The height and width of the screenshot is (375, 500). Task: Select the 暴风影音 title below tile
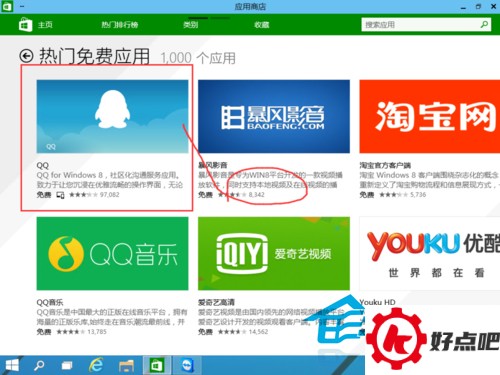pyautogui.click(x=213, y=165)
